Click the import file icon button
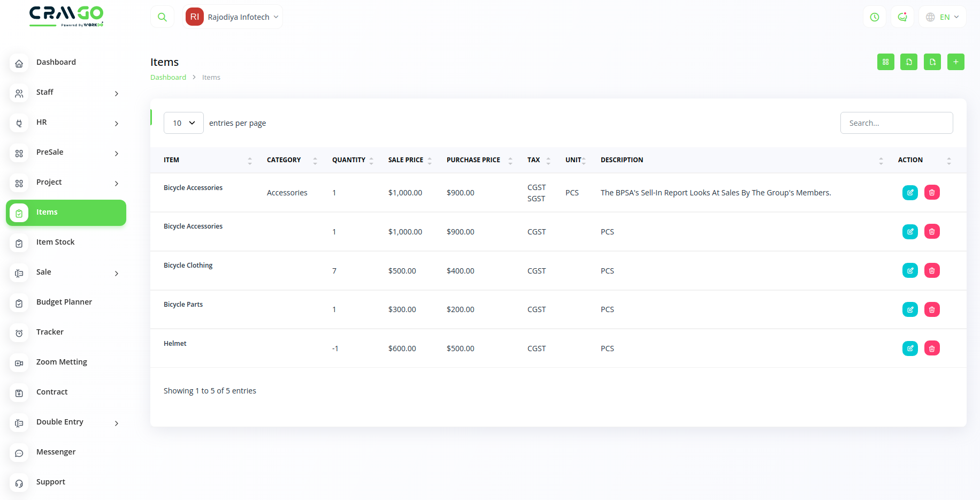The image size is (980, 500). [909, 62]
